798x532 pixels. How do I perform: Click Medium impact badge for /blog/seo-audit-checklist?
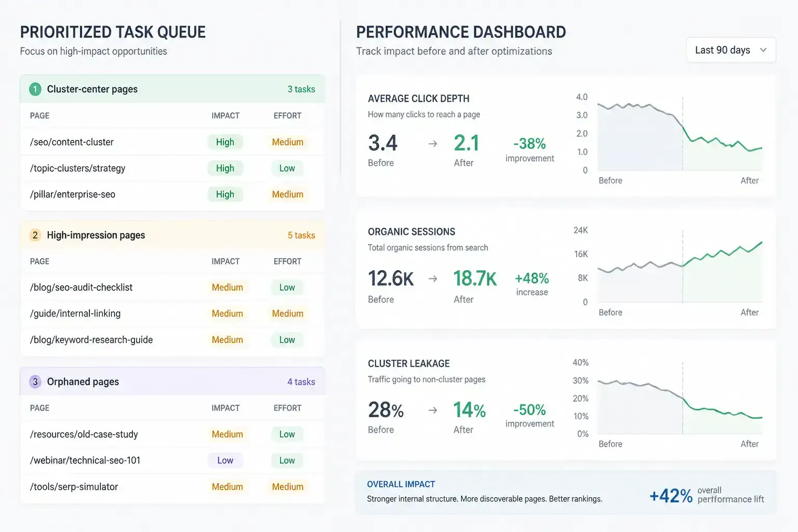227,287
